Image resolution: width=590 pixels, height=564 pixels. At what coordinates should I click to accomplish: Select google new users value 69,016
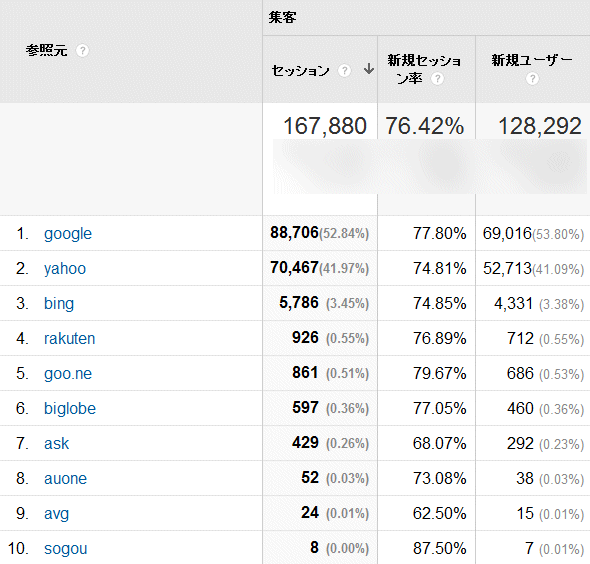(x=507, y=234)
